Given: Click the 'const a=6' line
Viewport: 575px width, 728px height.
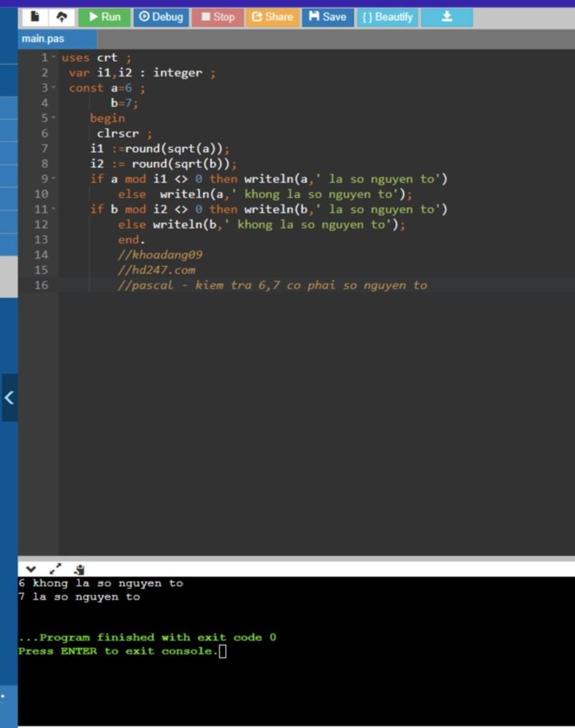Looking at the screenshot, I should [107, 88].
